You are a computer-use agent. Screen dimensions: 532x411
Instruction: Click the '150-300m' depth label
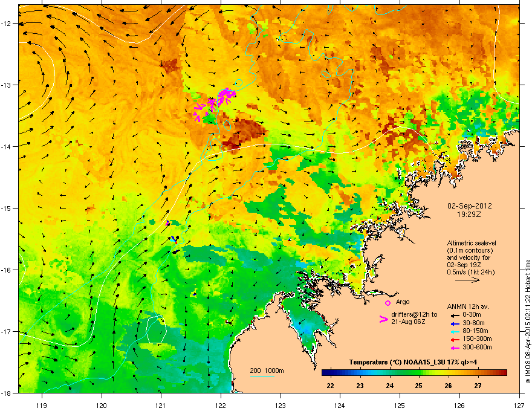477,338
